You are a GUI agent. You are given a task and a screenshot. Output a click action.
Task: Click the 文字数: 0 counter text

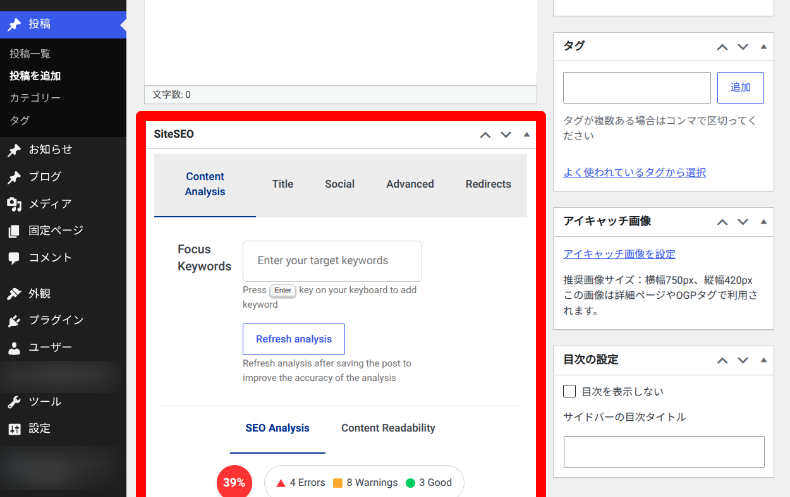[171, 95]
